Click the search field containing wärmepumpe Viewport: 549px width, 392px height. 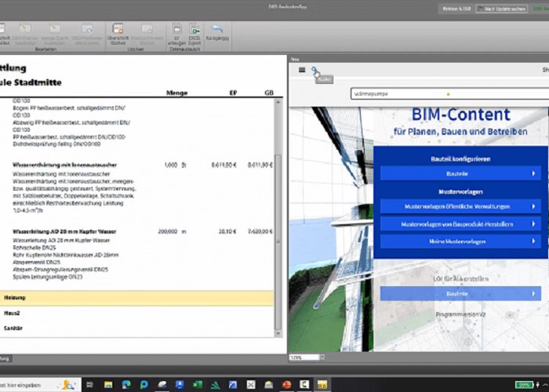tap(449, 94)
